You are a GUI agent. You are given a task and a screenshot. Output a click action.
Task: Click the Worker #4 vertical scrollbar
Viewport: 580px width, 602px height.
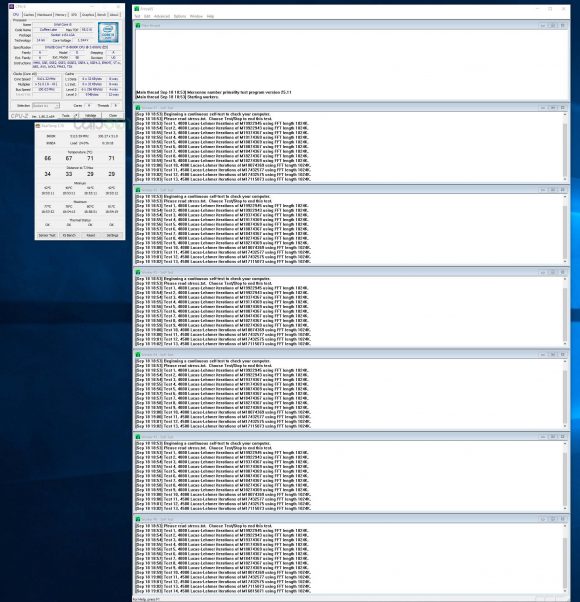[x=565, y=394]
